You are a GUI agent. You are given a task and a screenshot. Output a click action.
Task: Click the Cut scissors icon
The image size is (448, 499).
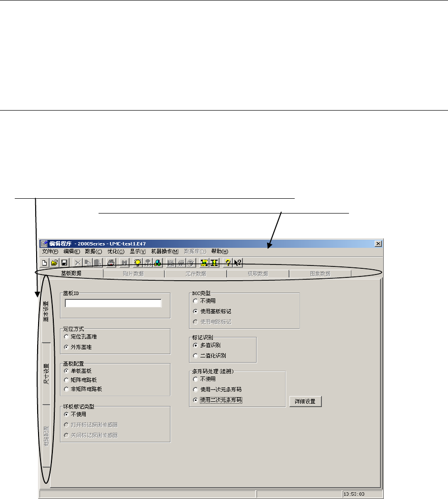click(78, 263)
